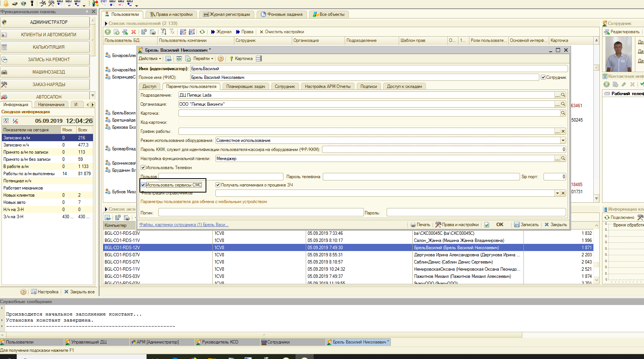Image resolution: width=644 pixels, height=359 pixels.
Task: Click the Логин input field
Action: pyautogui.click(x=261, y=213)
